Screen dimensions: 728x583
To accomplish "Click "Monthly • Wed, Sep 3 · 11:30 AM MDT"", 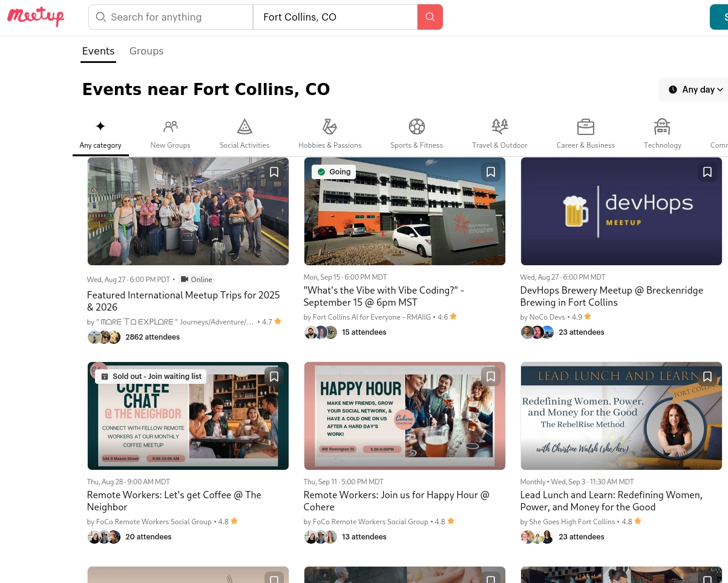I will pos(577,482).
